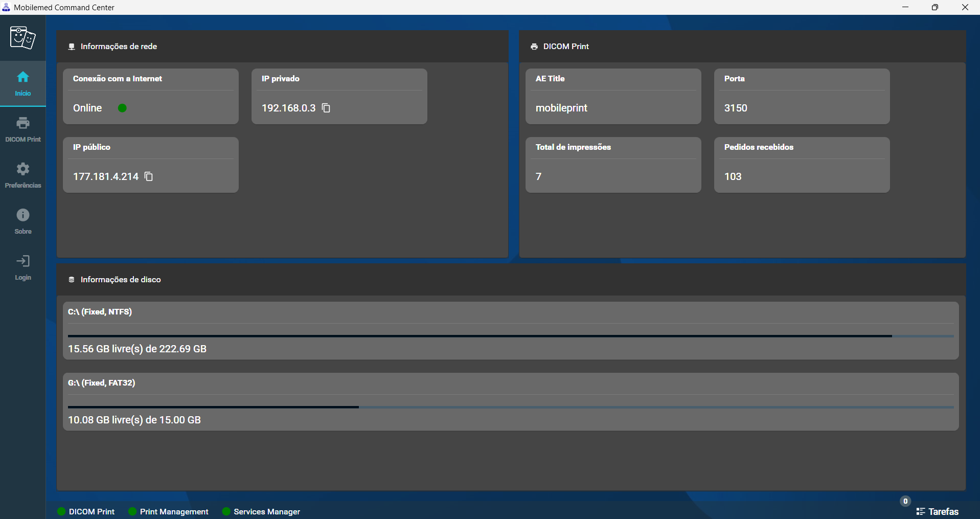Click the Informações de rede header icon

(x=72, y=47)
